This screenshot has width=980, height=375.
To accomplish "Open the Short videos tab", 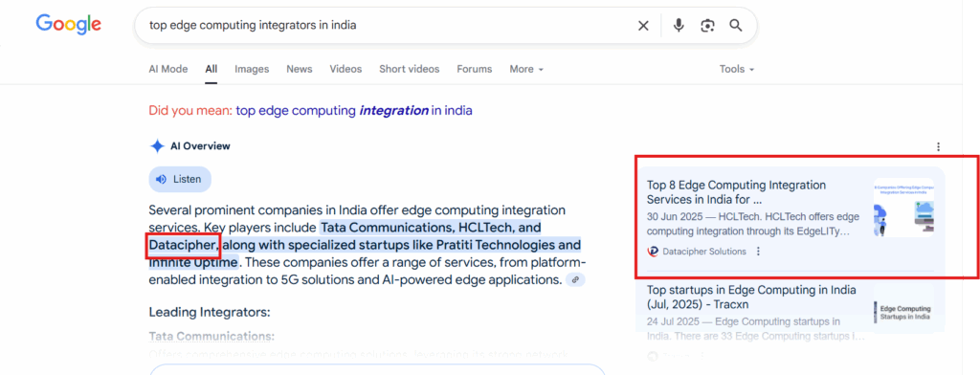I will click(410, 69).
